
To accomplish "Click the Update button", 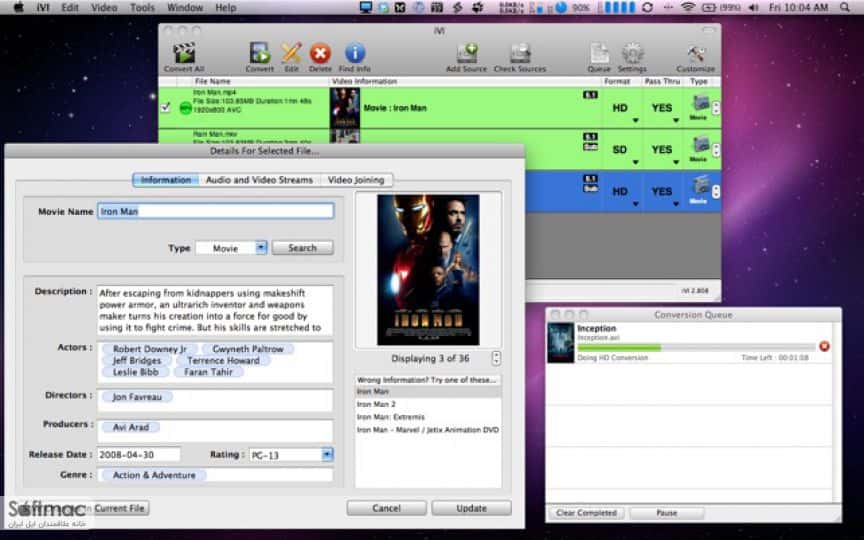I will pyautogui.click(x=472, y=508).
